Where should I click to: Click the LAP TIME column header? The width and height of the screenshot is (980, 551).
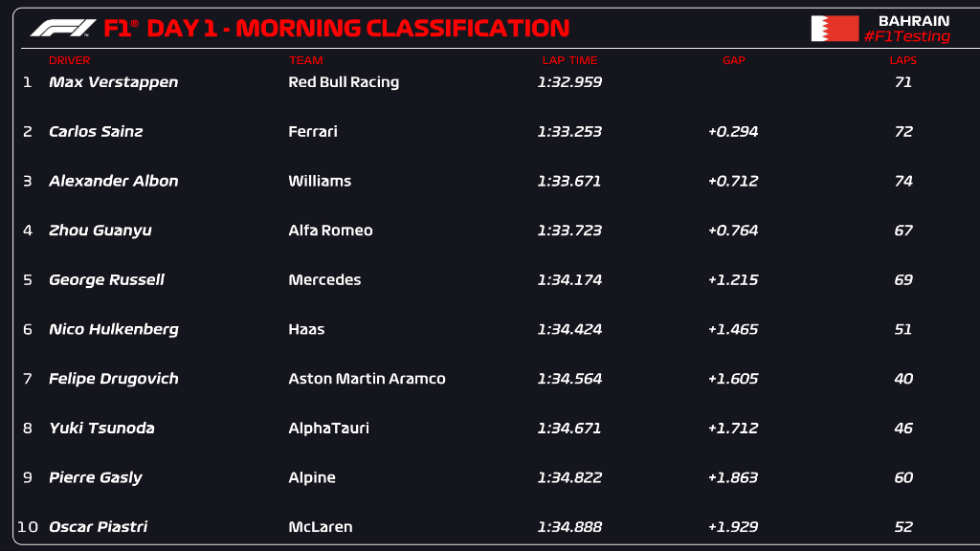(569, 60)
